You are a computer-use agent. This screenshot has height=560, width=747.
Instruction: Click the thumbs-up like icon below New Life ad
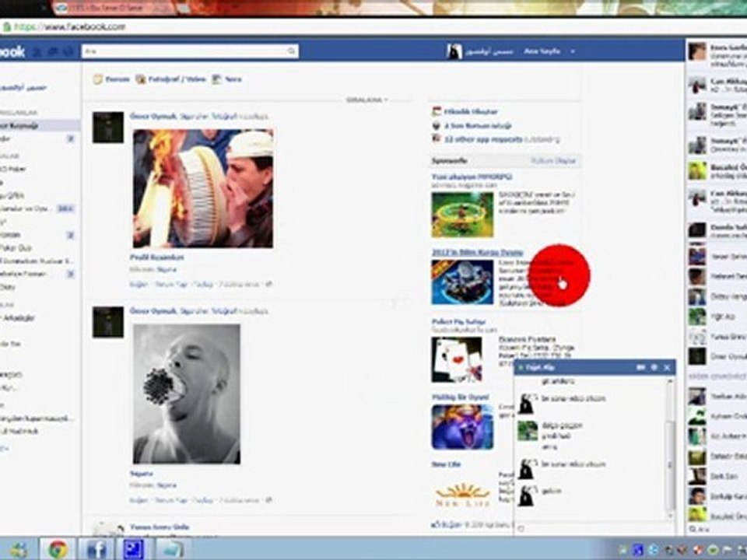click(x=435, y=524)
